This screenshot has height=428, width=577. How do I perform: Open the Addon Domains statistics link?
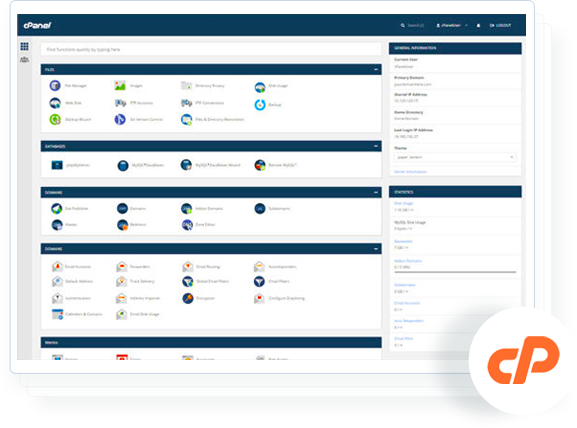click(x=408, y=261)
